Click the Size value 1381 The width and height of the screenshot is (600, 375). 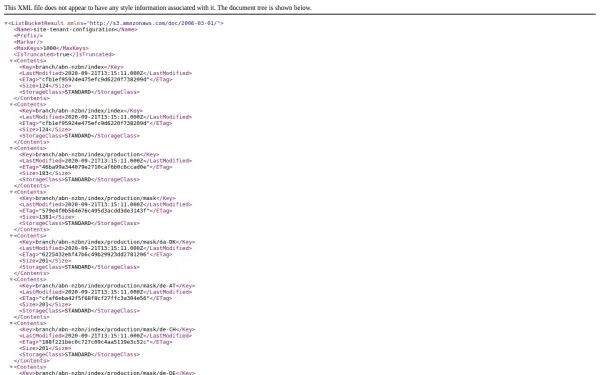click(46, 217)
